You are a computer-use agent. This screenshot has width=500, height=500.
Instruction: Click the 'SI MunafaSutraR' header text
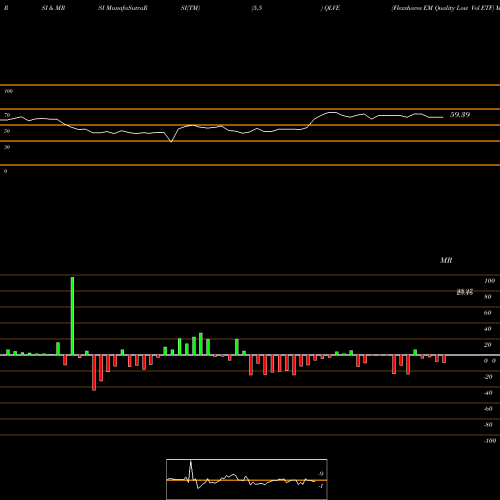pos(123,8)
